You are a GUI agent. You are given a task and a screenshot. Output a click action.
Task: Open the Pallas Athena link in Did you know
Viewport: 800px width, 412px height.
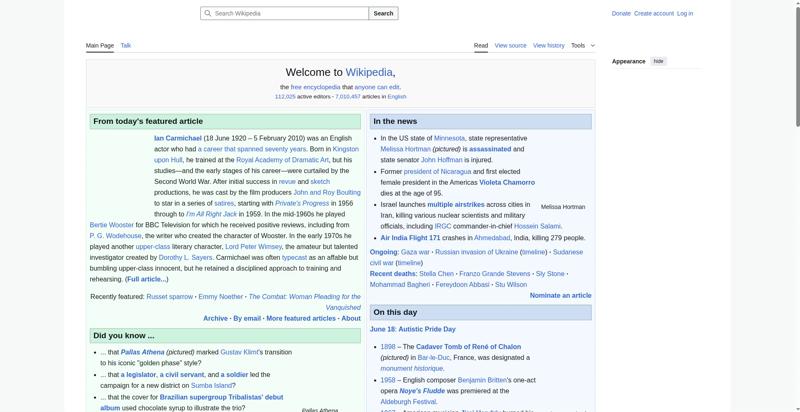142,352
